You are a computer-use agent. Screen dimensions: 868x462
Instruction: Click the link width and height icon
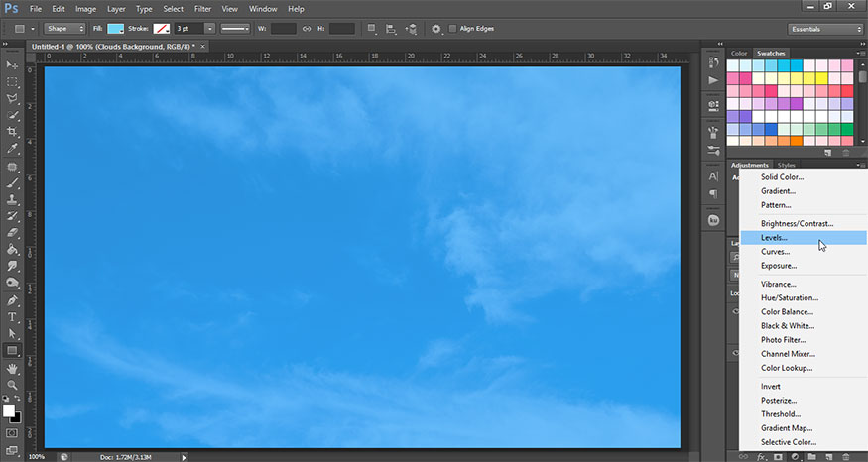pos(308,29)
